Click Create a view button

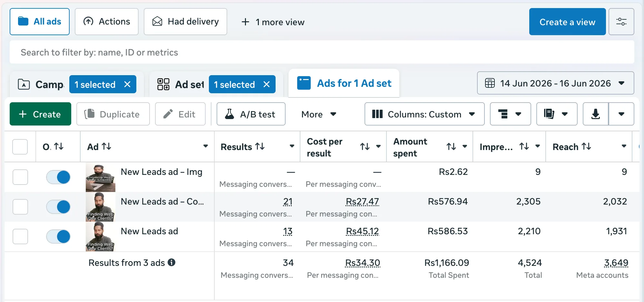tap(567, 22)
